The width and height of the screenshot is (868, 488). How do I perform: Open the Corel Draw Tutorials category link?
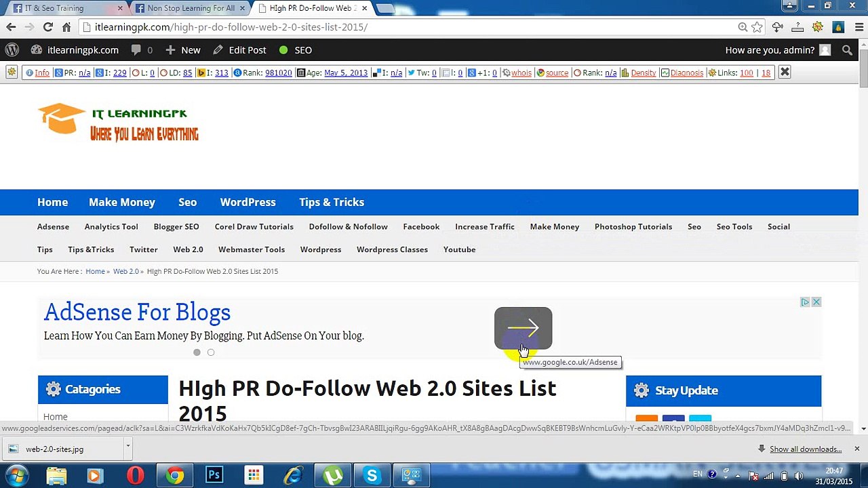pos(254,226)
